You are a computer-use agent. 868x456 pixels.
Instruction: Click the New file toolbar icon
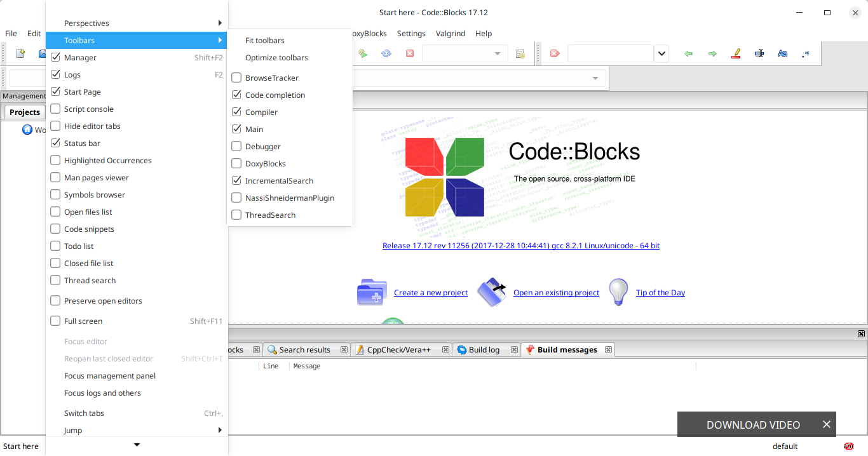(x=20, y=53)
